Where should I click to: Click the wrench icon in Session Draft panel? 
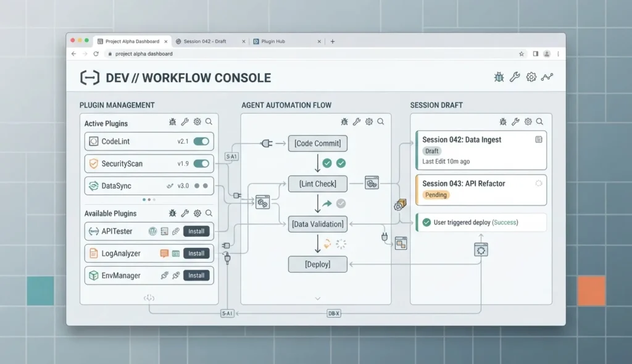(x=515, y=122)
